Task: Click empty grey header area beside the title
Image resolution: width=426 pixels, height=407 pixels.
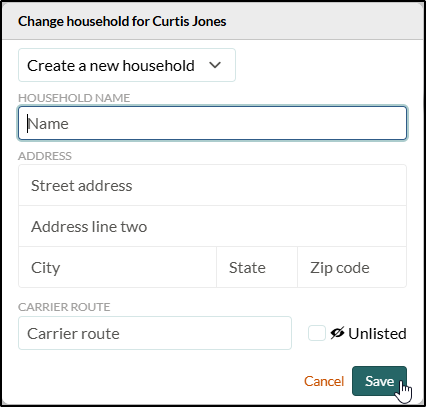Action: 323,21
